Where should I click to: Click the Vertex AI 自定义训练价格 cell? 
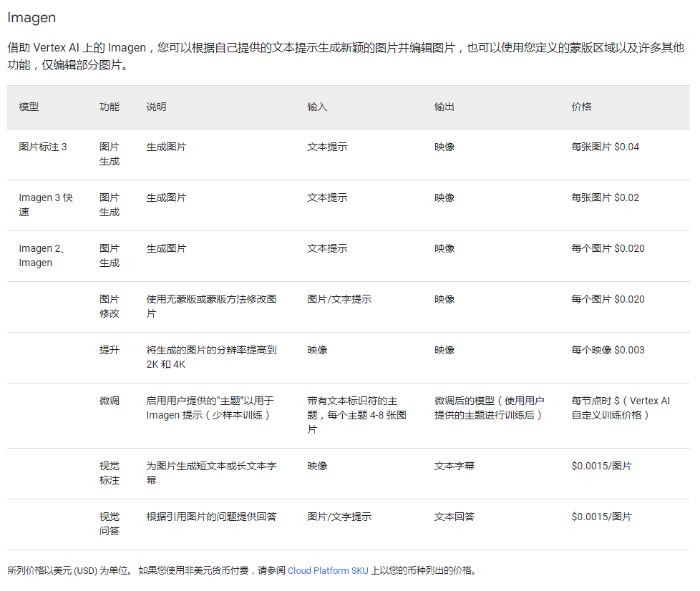click(x=621, y=408)
